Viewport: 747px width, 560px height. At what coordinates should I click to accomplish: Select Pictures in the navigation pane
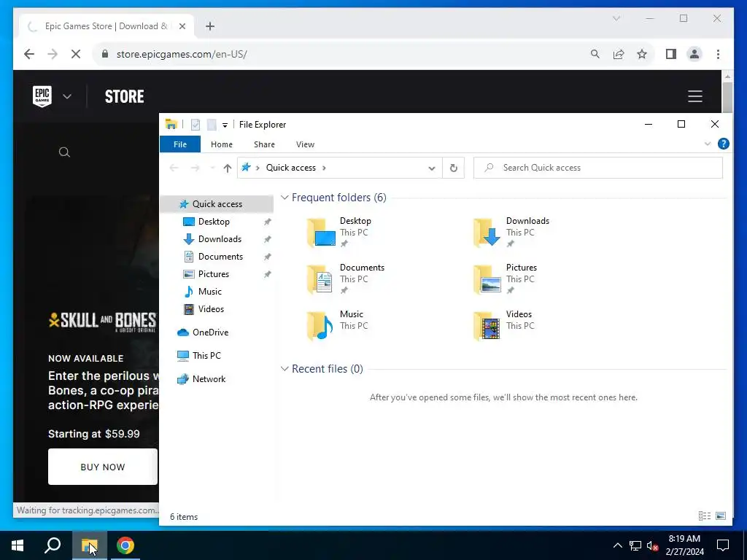(214, 274)
